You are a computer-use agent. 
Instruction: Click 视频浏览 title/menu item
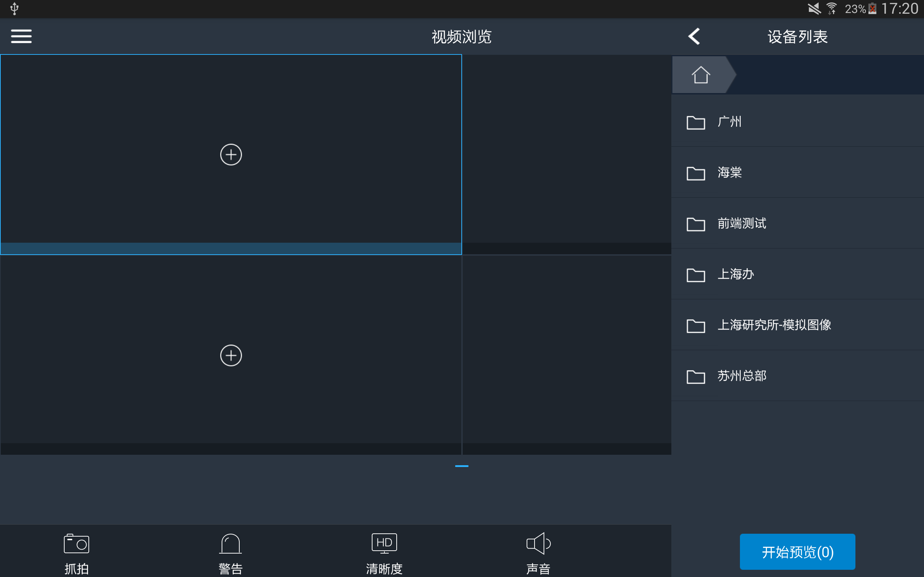coord(462,37)
